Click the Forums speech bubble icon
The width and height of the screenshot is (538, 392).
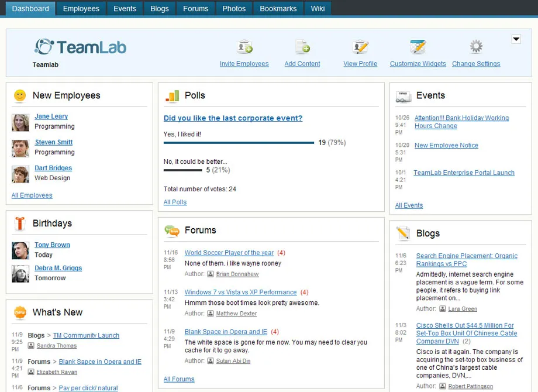click(172, 231)
